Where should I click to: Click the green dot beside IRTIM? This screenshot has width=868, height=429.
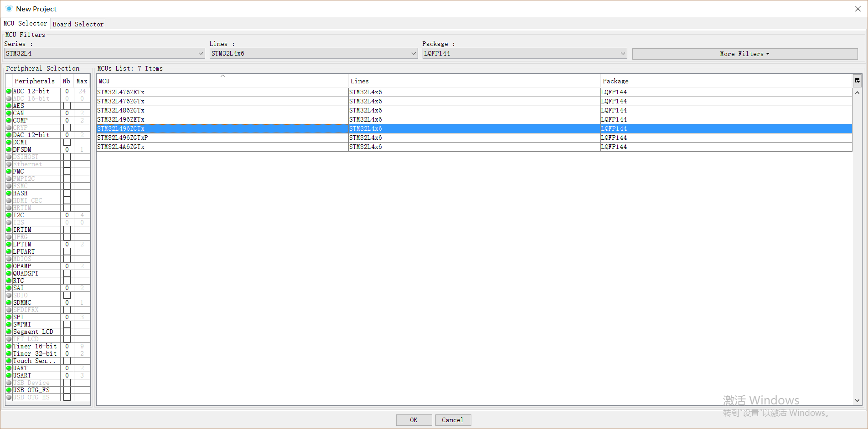coord(9,230)
